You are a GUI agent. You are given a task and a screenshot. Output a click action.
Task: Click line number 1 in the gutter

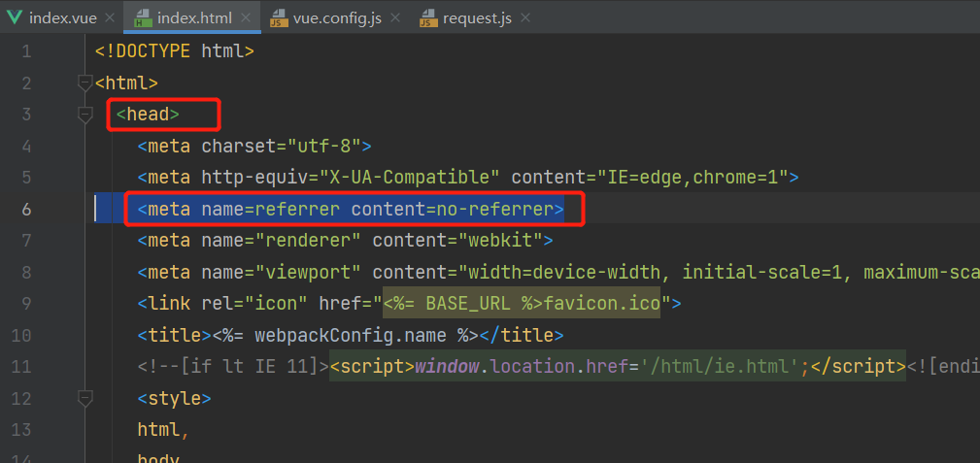(x=25, y=51)
